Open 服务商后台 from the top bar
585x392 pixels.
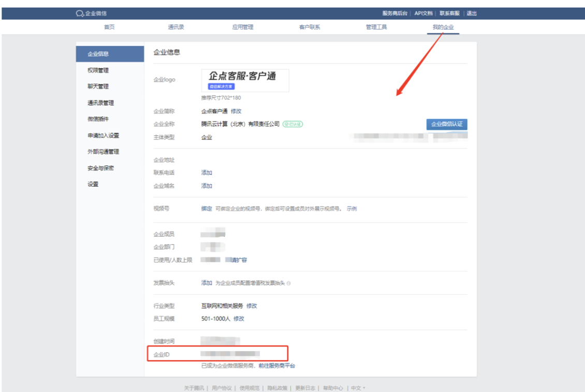pyautogui.click(x=394, y=13)
